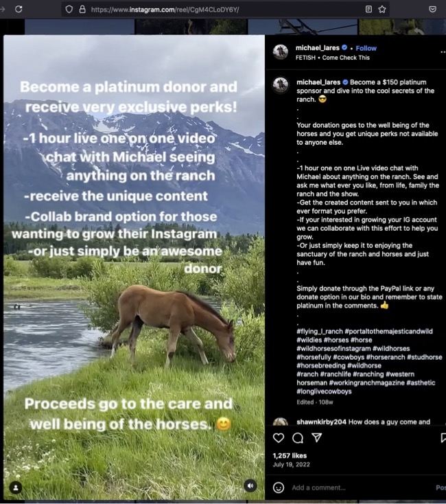Open the #flying_l_ranch hashtag
The width and height of the screenshot is (446, 504).
322,332
